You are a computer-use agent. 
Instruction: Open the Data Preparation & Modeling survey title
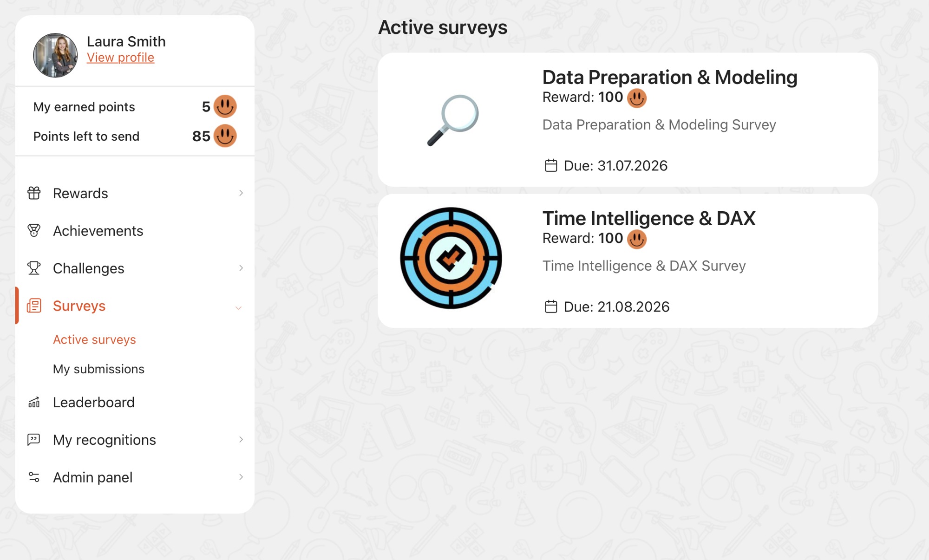pyautogui.click(x=670, y=78)
